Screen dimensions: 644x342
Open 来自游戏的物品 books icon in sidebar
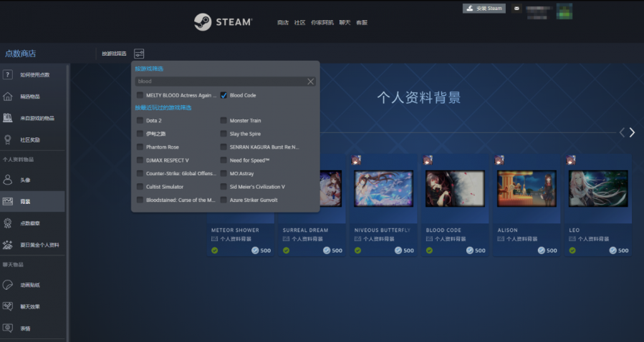pyautogui.click(x=7, y=118)
